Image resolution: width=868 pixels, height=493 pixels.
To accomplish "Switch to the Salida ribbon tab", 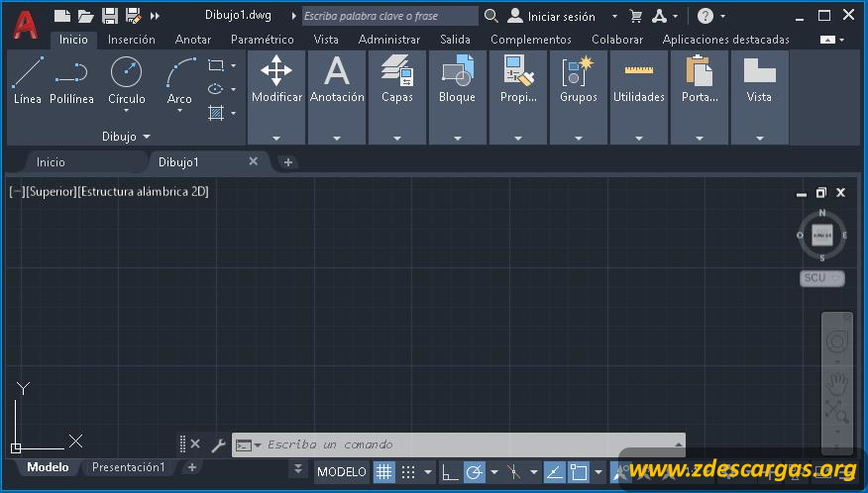I will pos(455,40).
